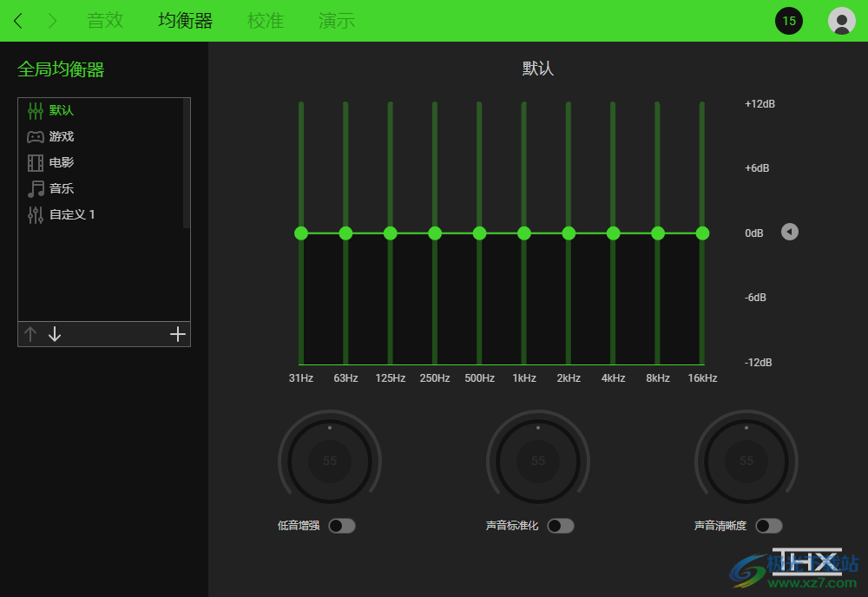Open notifications showing 15 unread
Screen dimensions: 868x597
coord(788,20)
